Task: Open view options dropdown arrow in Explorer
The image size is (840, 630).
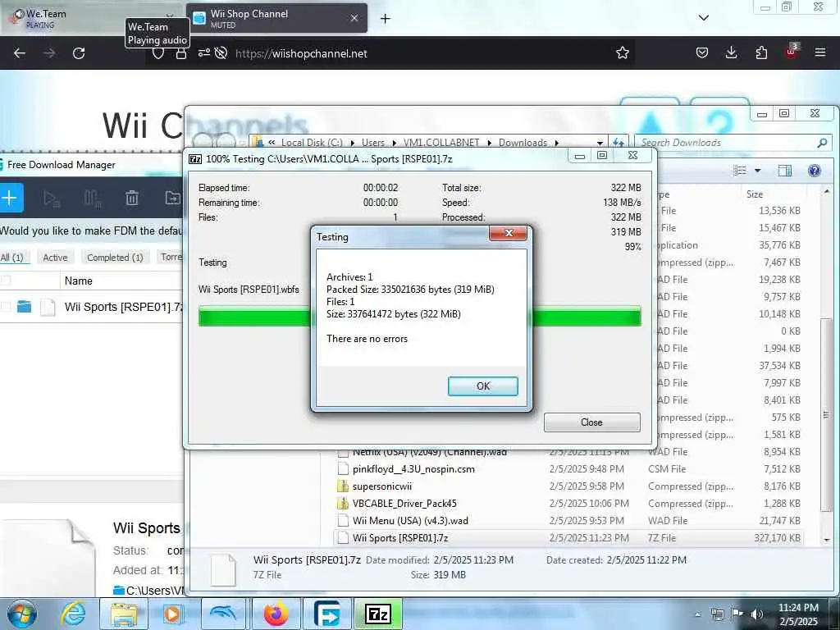Action: click(757, 171)
